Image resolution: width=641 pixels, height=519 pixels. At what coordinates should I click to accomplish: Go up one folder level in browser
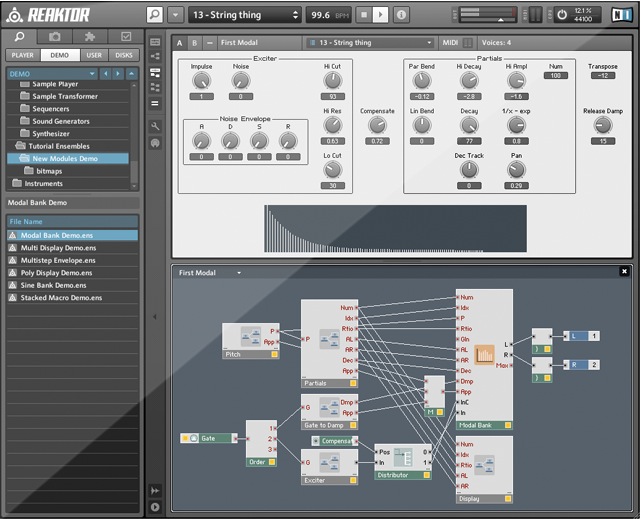pos(132,74)
